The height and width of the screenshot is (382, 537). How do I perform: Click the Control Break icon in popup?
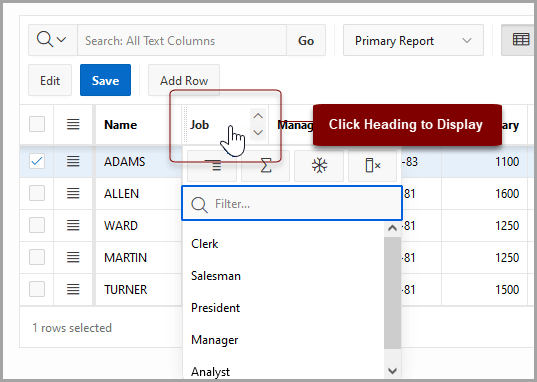coord(212,166)
